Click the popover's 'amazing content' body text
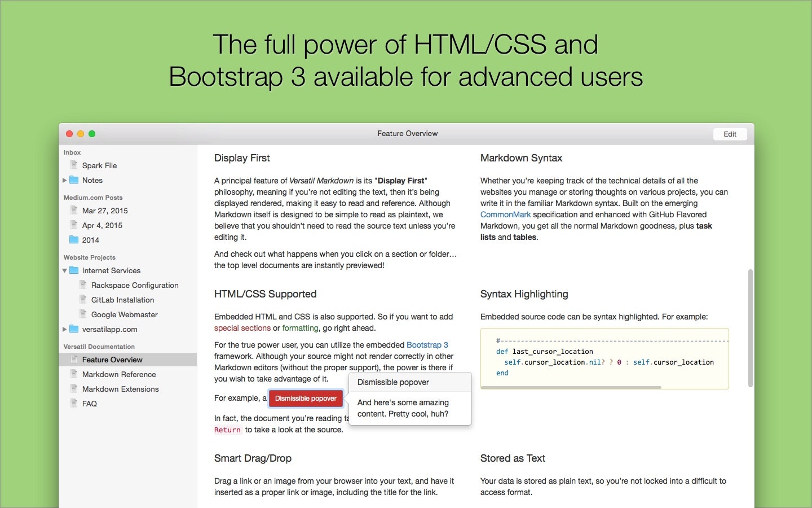This screenshot has height=508, width=812. coord(403,408)
